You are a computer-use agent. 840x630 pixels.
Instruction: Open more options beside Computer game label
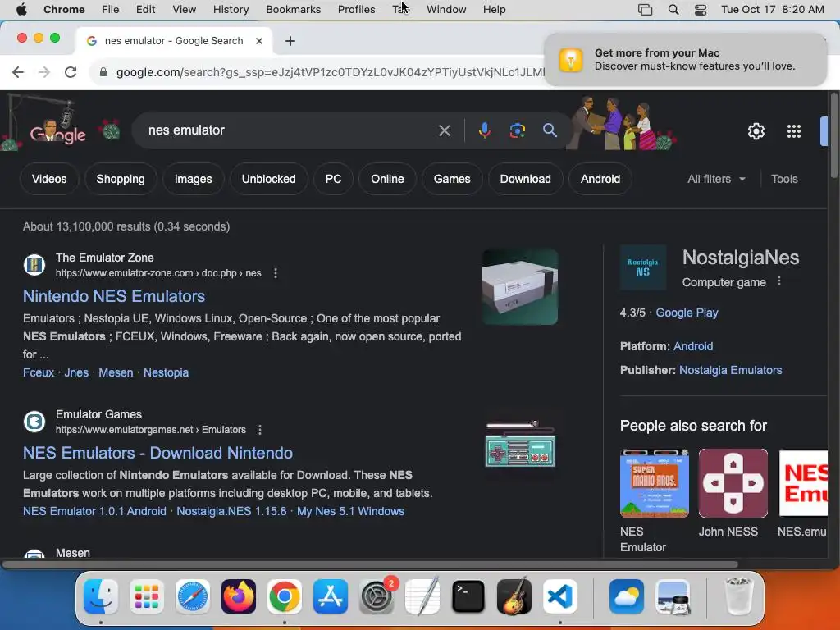(x=779, y=281)
